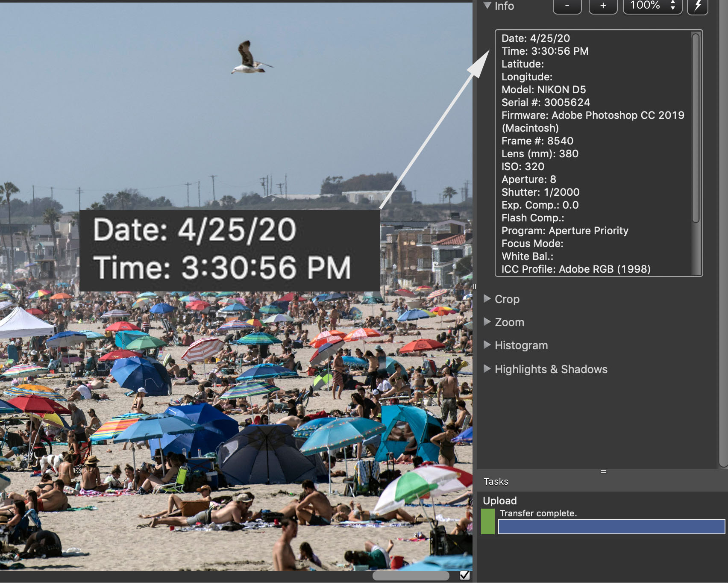Click the zoom in plus button
The height and width of the screenshot is (583, 728).
(603, 6)
